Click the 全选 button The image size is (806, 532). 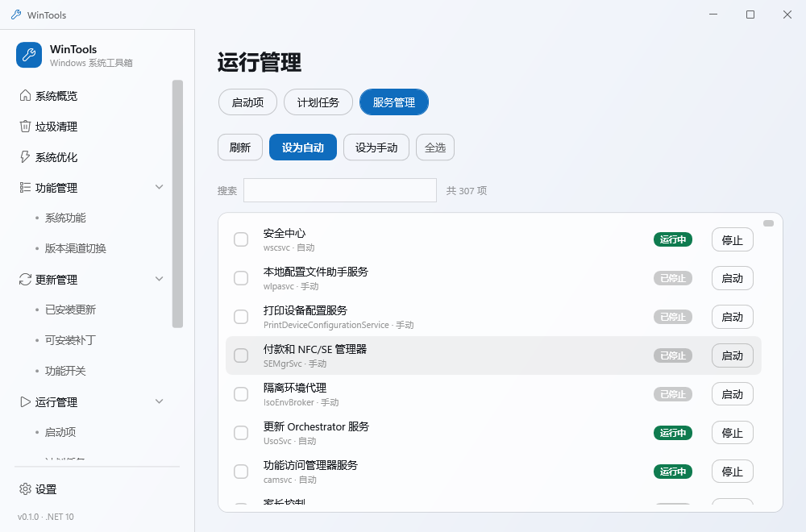(435, 148)
